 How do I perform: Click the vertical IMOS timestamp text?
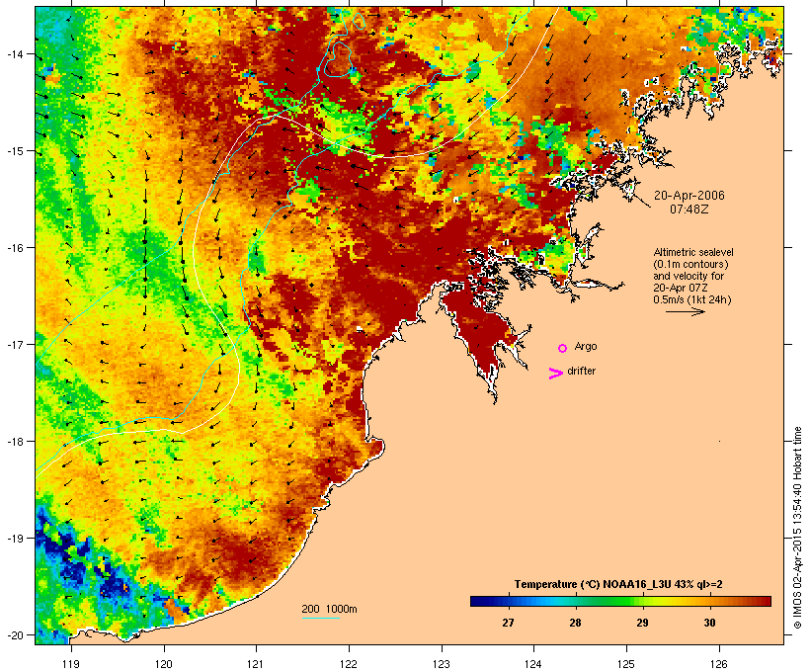point(797,528)
